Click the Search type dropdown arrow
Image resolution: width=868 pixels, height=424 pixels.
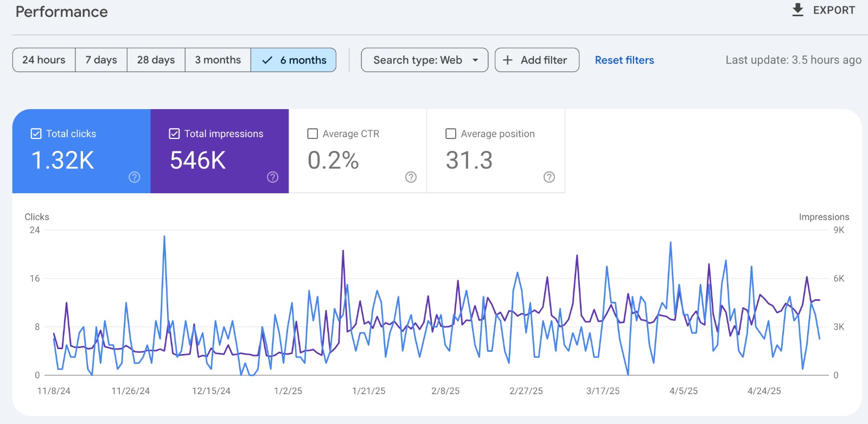(x=475, y=60)
